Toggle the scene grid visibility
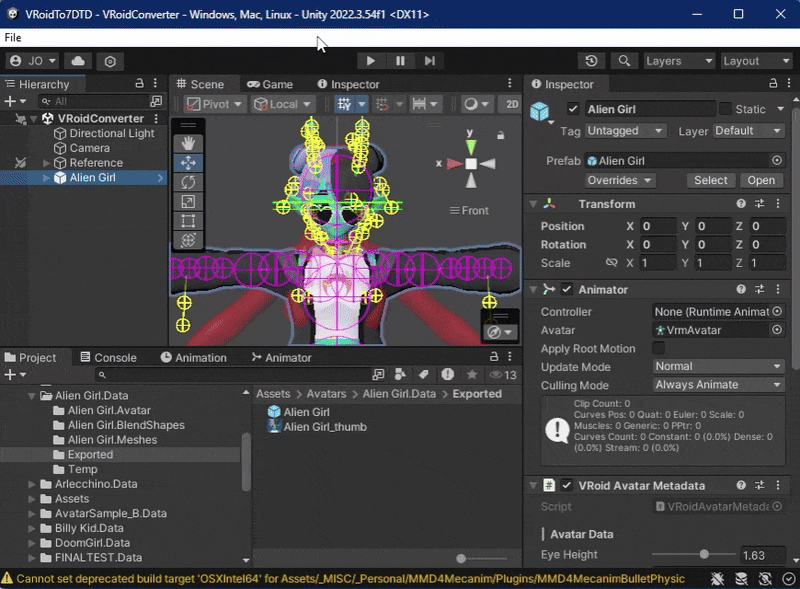 (344, 104)
